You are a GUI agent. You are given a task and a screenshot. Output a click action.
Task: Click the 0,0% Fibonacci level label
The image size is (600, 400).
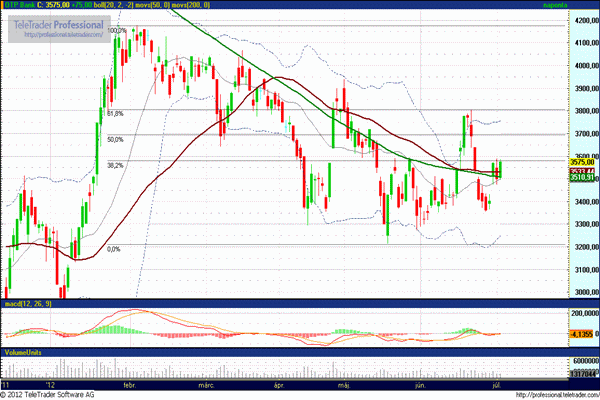(x=114, y=249)
